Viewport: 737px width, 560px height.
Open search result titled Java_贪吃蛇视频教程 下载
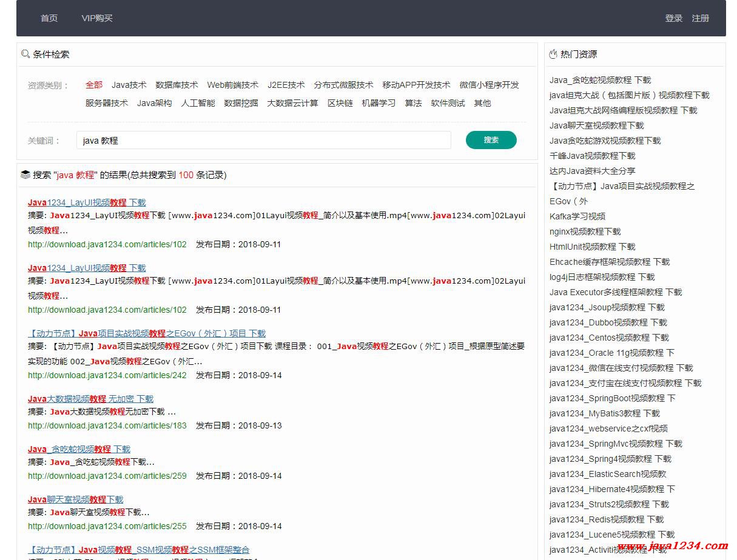click(79, 449)
